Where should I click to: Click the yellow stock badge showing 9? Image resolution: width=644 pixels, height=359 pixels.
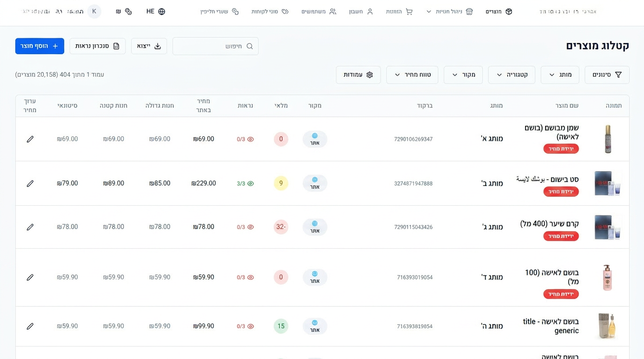(x=281, y=183)
